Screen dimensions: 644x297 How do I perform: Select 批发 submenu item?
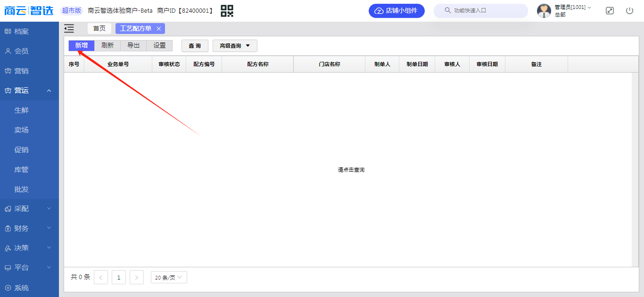click(29, 190)
